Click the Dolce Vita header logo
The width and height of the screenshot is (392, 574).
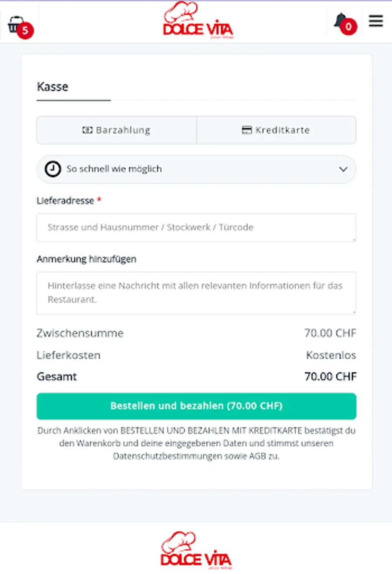click(198, 20)
